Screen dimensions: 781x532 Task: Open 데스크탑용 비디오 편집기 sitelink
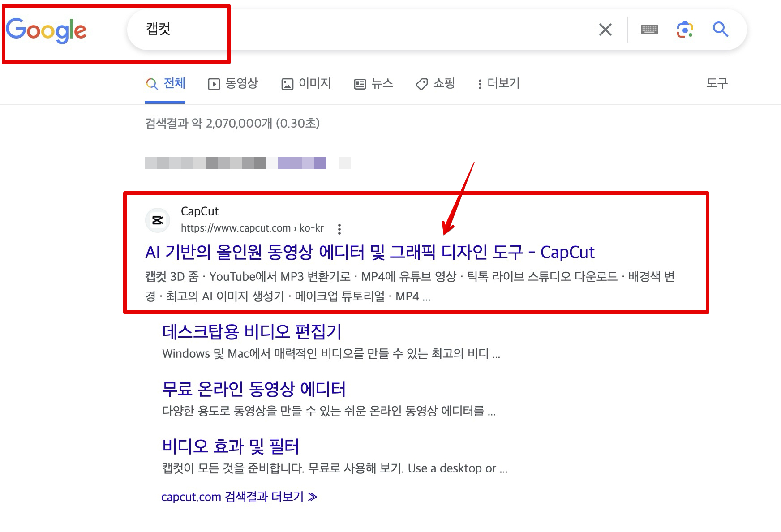[x=252, y=332]
